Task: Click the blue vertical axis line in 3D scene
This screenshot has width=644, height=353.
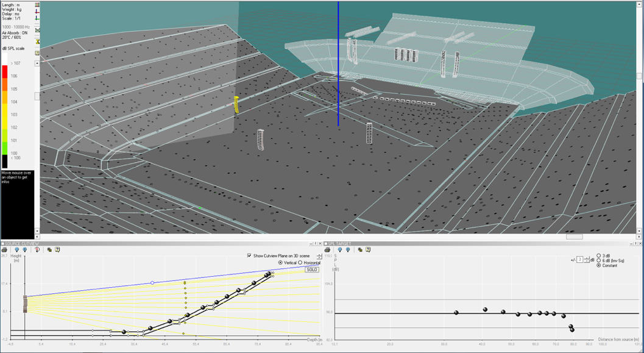Action: [338, 63]
